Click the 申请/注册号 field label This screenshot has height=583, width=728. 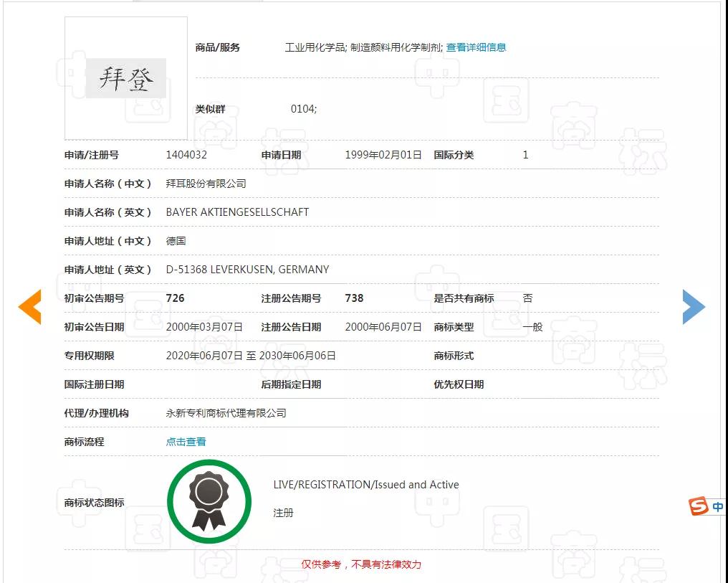pos(92,155)
